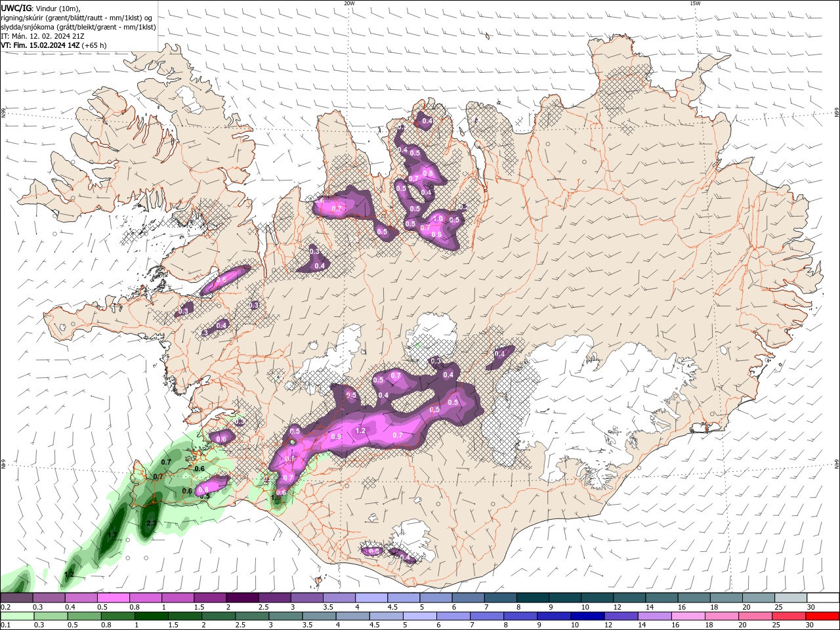Image resolution: width=840 pixels, height=630 pixels.
Task: Pick the light purple 14 swatch in lower scale
Action: [654, 616]
